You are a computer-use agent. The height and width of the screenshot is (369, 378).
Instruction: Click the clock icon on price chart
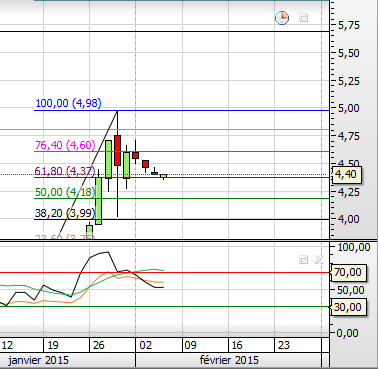(282, 18)
